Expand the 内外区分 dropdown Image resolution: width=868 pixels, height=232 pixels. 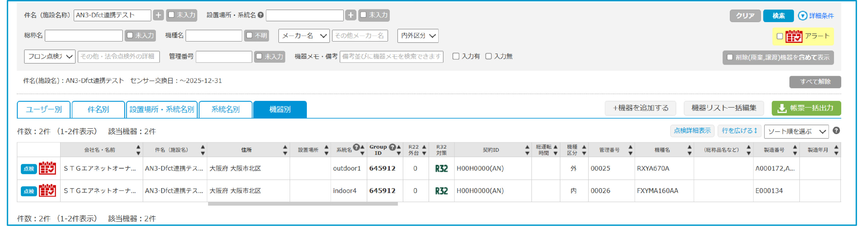point(418,36)
